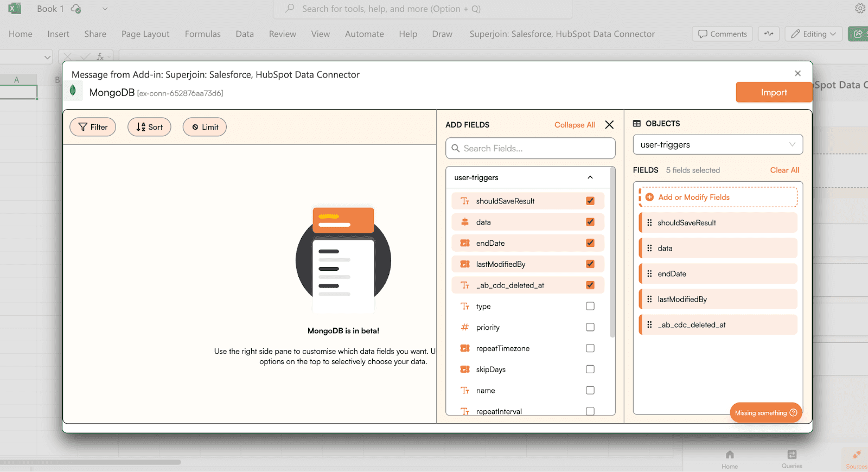Close the Superjoin add-in dialog

click(797, 73)
